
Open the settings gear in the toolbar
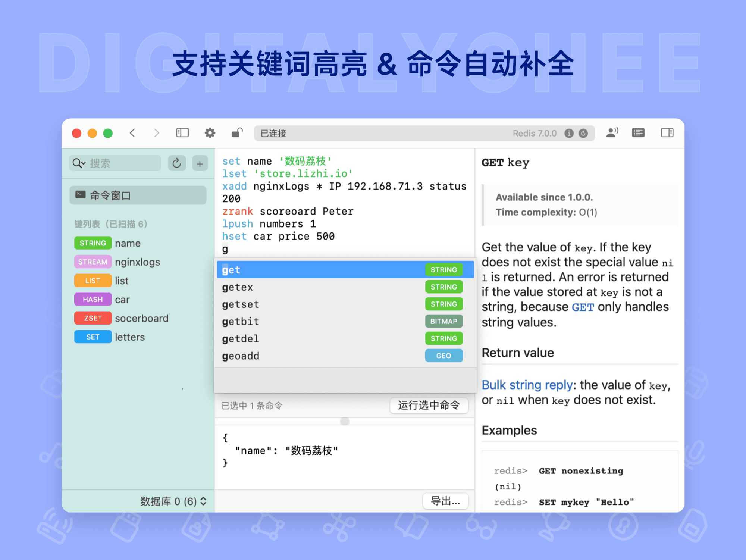[x=210, y=133]
